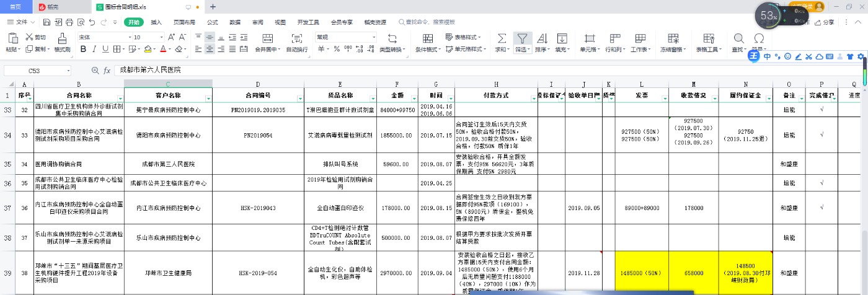
Task: Open Print Preview from quick access toolbar
Action: (x=80, y=22)
